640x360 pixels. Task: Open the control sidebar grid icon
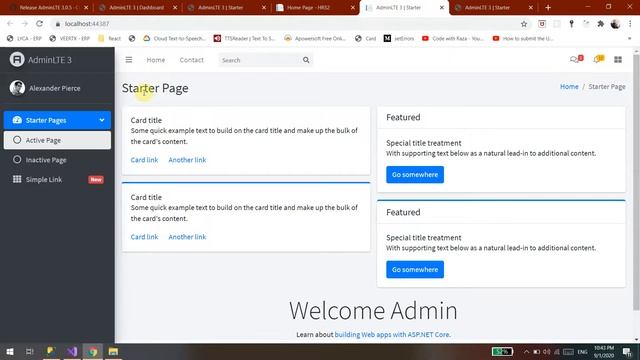click(618, 60)
